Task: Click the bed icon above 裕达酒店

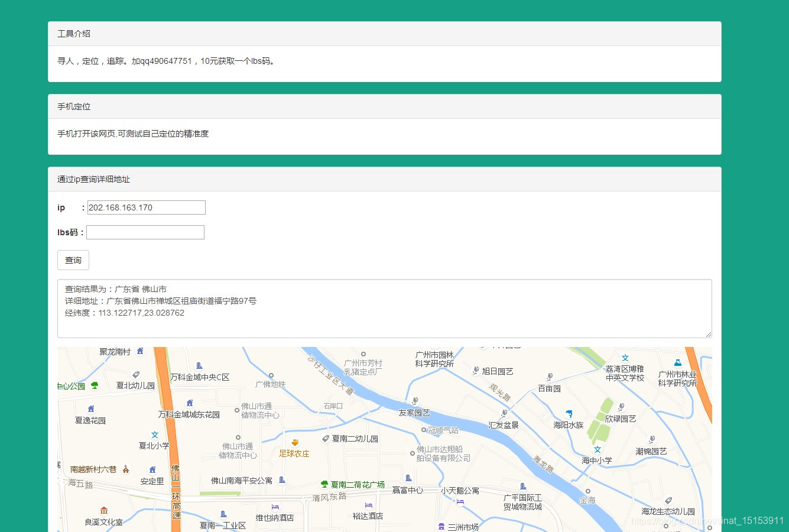Action: click(x=369, y=505)
